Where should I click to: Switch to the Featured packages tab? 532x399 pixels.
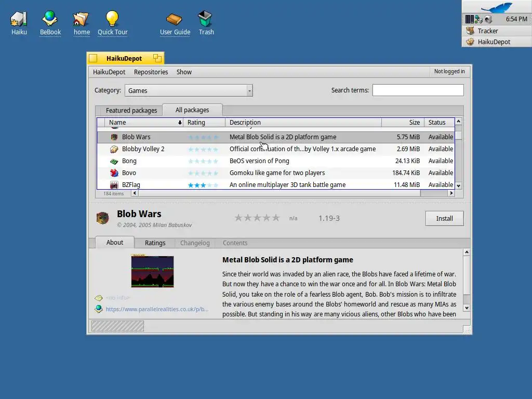pyautogui.click(x=131, y=110)
